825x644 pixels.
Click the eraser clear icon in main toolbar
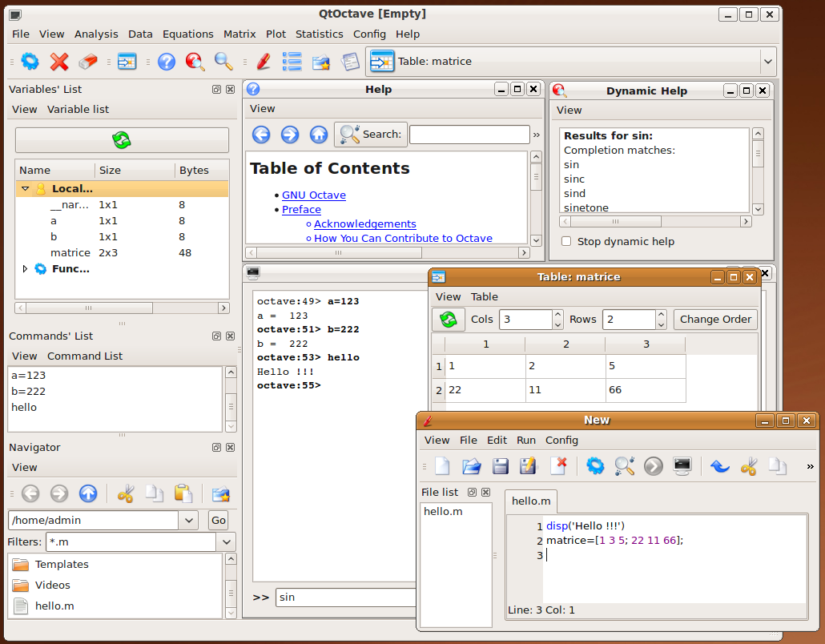point(88,62)
